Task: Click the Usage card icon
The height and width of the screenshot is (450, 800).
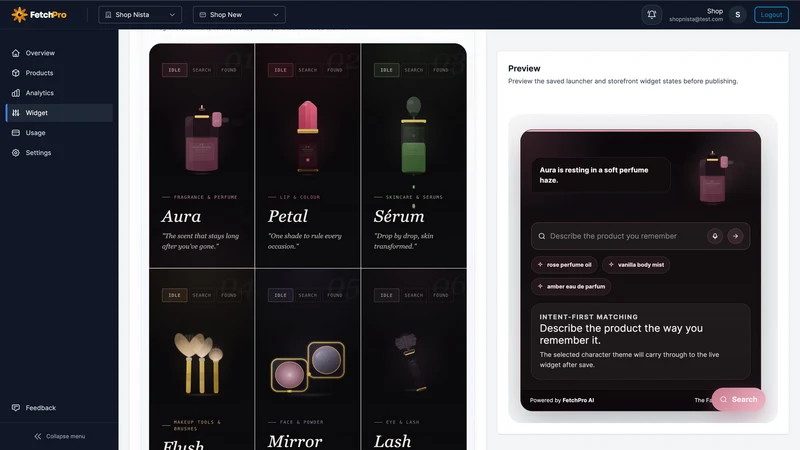Action: click(16, 133)
